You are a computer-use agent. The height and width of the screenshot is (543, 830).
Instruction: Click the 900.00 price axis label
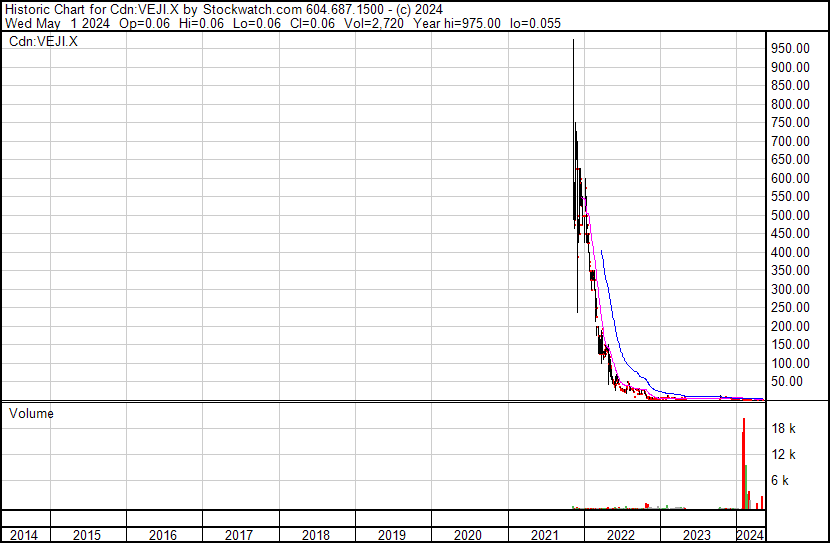790,67
